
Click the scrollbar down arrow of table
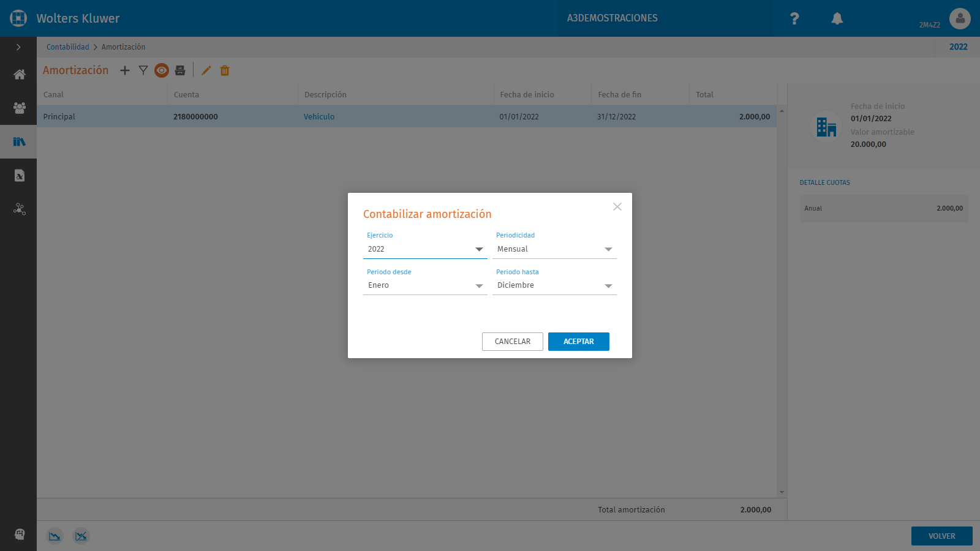[782, 492]
